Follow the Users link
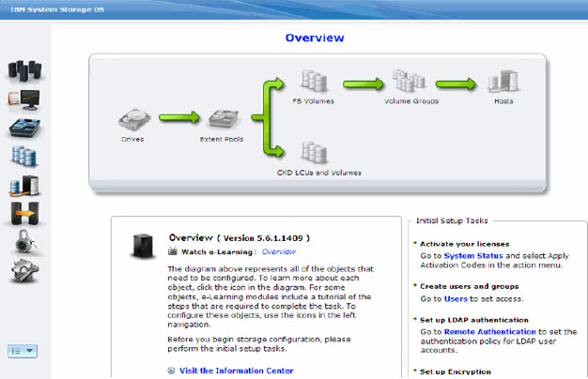 click(x=456, y=299)
